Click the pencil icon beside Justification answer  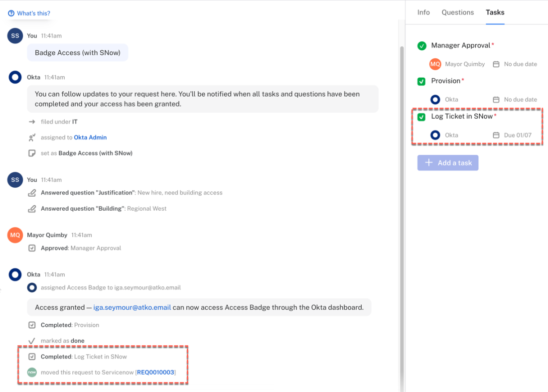pos(32,193)
